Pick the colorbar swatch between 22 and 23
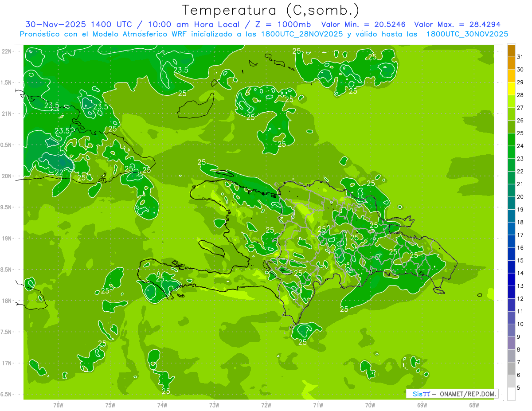Viewport: 532px width, 411px height. coord(511,165)
